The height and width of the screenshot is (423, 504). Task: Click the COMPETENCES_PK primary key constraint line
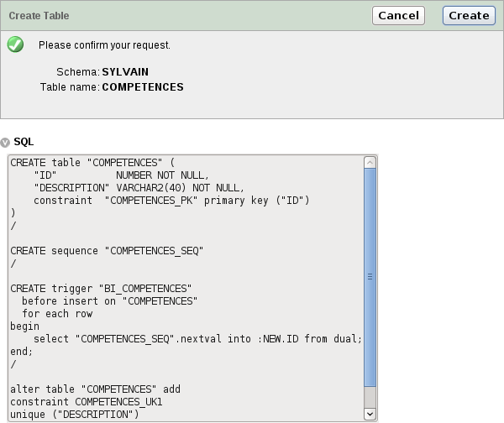(x=171, y=201)
